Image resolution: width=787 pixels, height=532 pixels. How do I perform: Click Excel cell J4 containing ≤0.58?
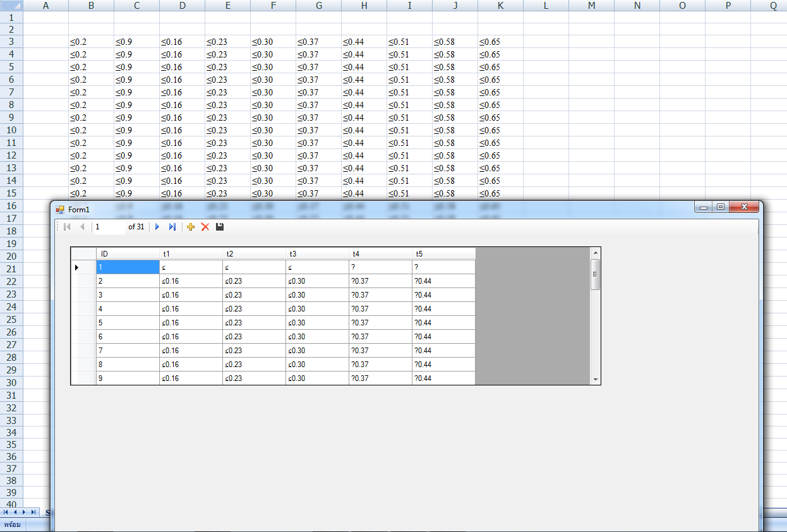[x=455, y=54]
